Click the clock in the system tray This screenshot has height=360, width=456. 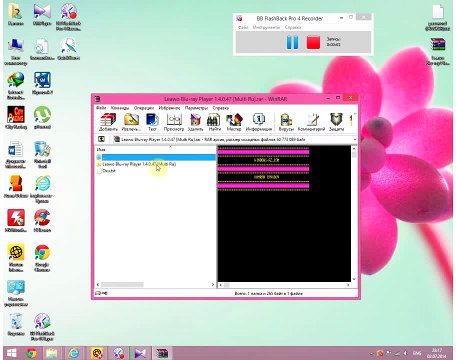[x=437, y=353]
